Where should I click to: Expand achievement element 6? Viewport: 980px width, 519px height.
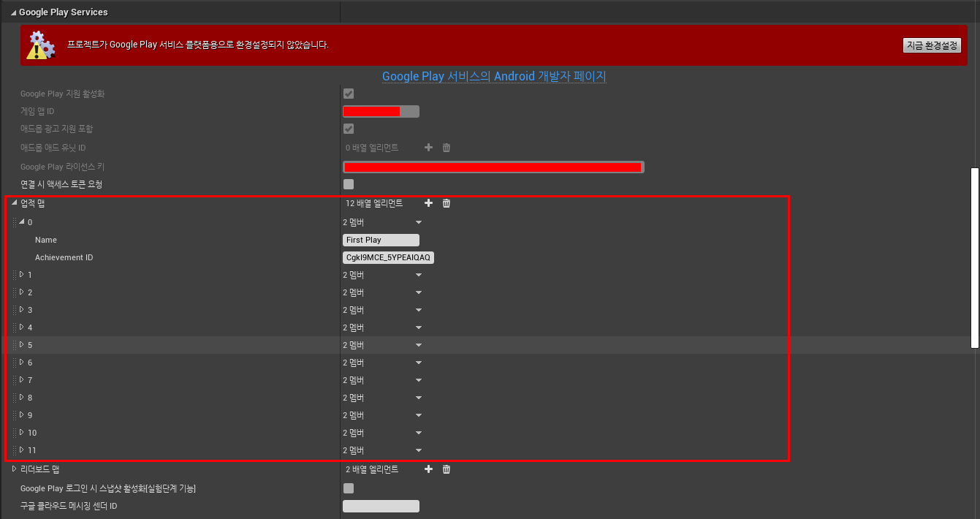21,363
